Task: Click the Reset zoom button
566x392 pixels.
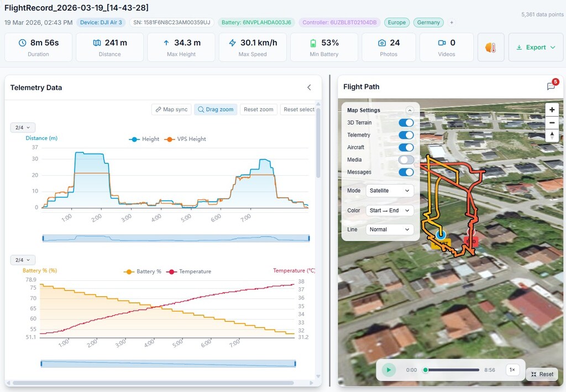Action: pos(259,109)
